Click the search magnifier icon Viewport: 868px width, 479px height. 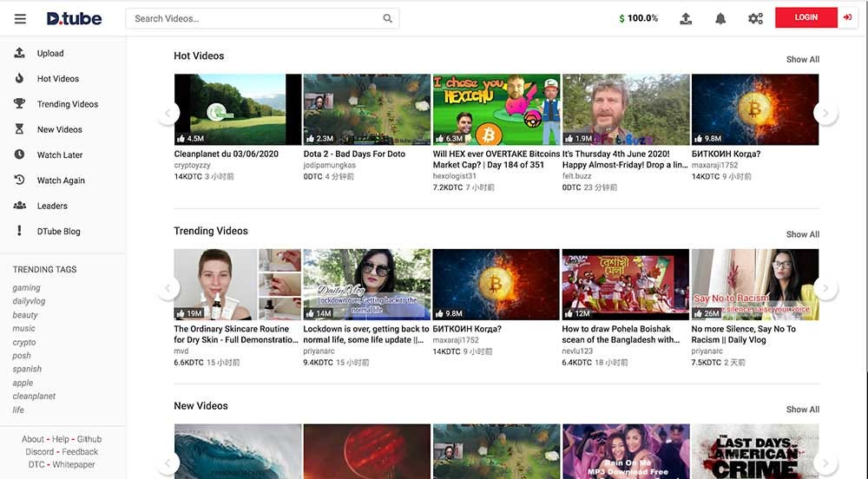click(x=387, y=18)
